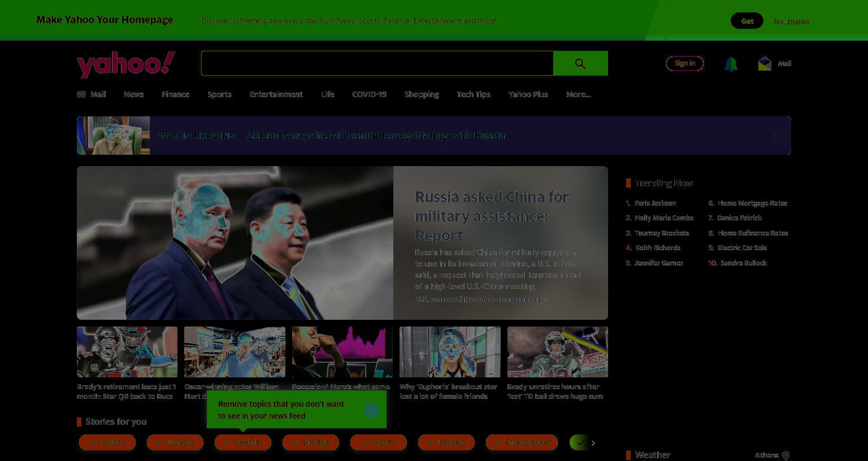Click trending topic Electric Car Sale
Viewport: 868px width, 461px height.
tap(742, 247)
